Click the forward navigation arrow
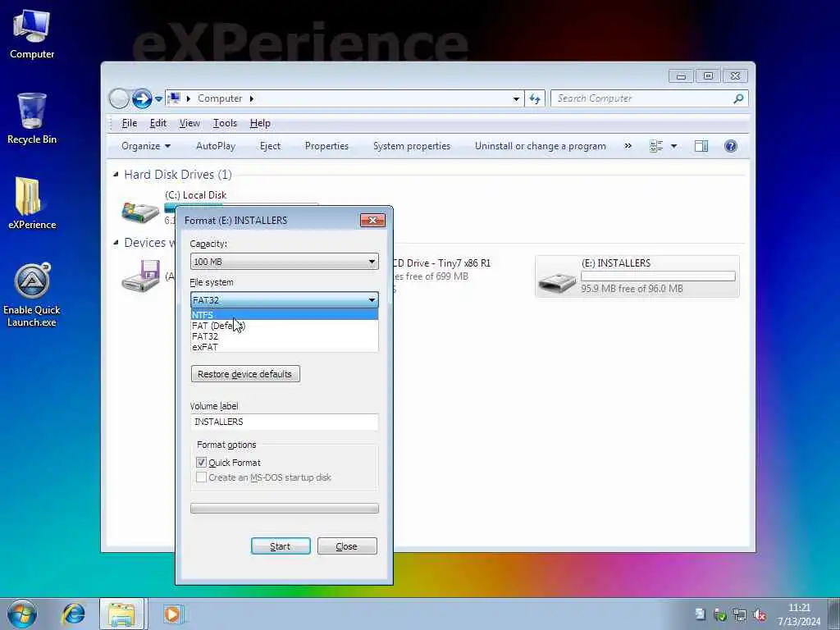This screenshot has height=630, width=840. click(x=142, y=98)
